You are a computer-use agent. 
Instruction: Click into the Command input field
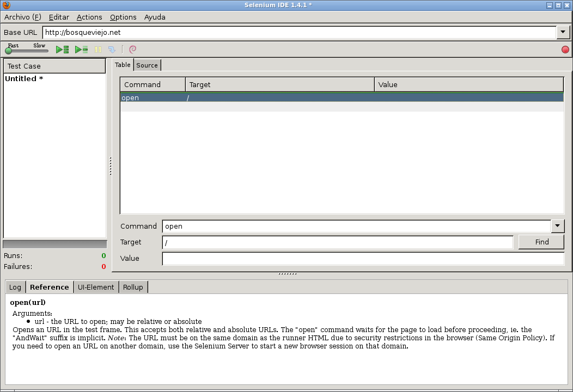click(x=356, y=226)
